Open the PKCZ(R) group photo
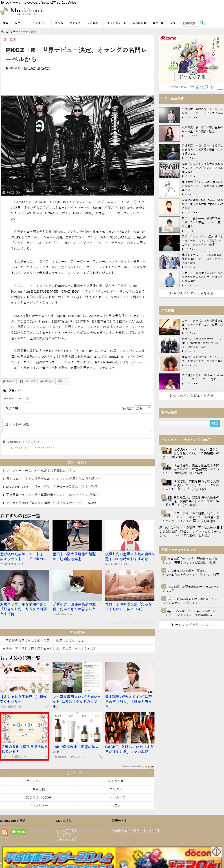 pyautogui.click(x=77, y=145)
